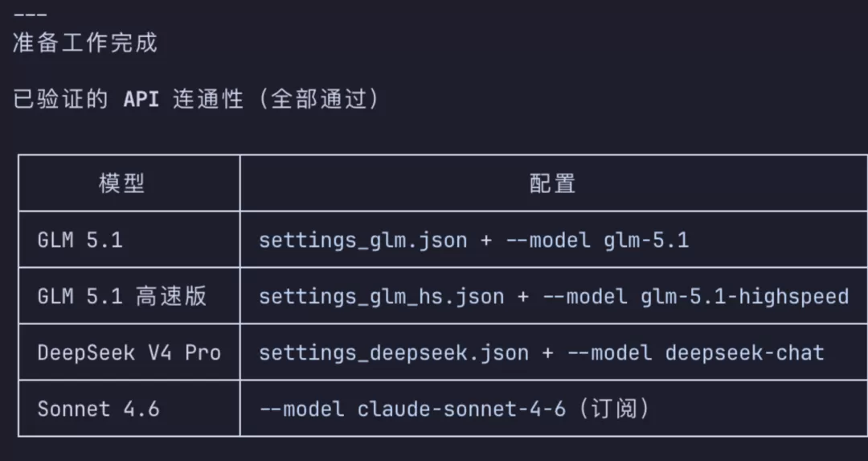
Task: Click the 准备工作完成 heading text
Action: pos(85,43)
